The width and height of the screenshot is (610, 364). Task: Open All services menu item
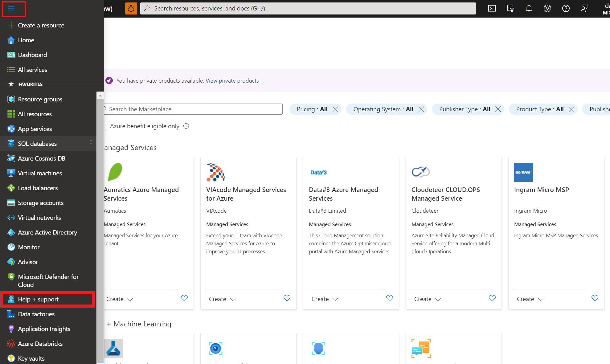tap(32, 69)
